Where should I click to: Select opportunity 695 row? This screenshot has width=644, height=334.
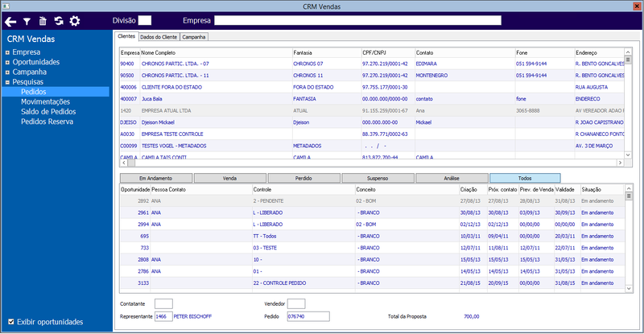coord(372,236)
